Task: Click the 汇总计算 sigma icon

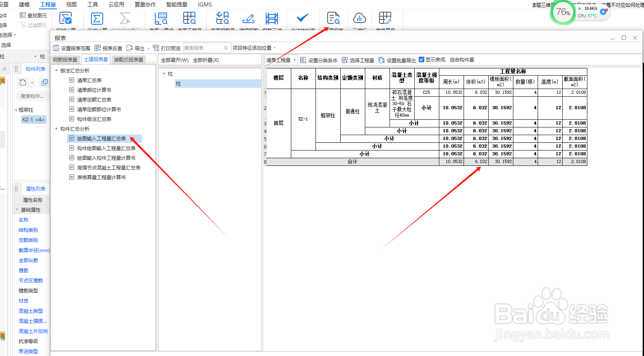Action: (x=97, y=19)
